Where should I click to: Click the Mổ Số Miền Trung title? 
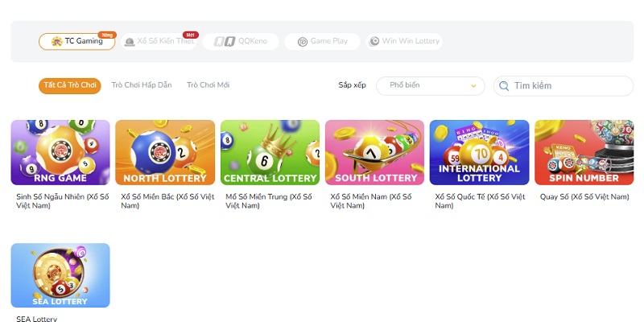click(269, 201)
